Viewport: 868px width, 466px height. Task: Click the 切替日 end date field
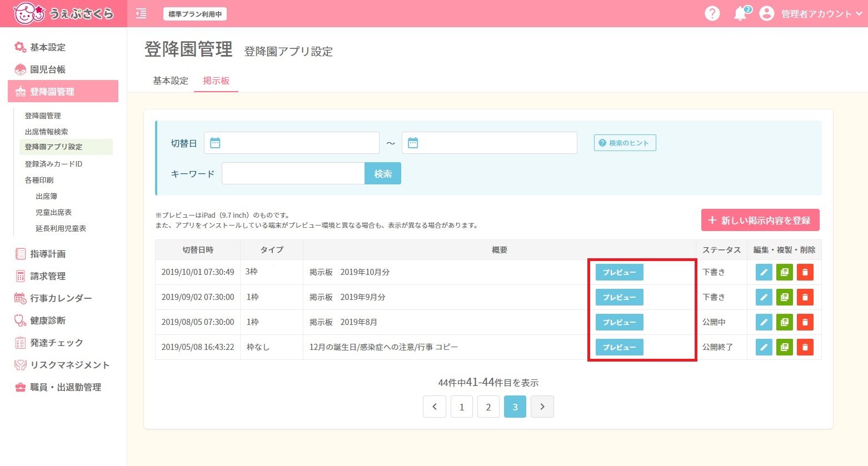tap(490, 143)
